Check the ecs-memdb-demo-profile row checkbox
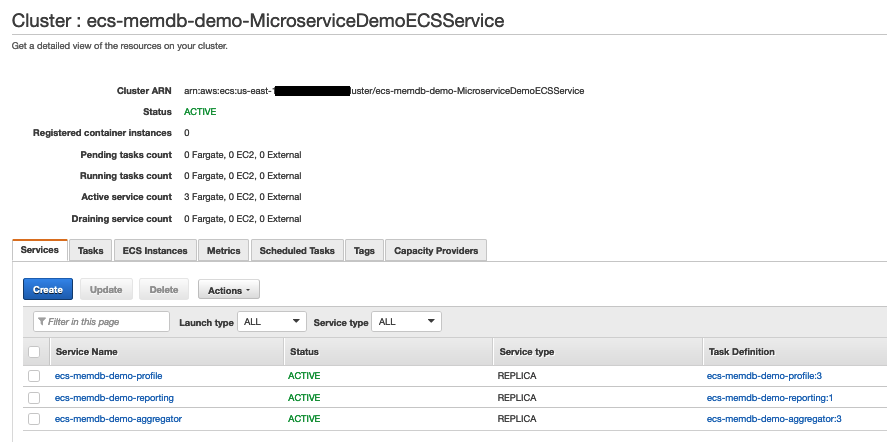The image size is (887, 442). (x=34, y=376)
